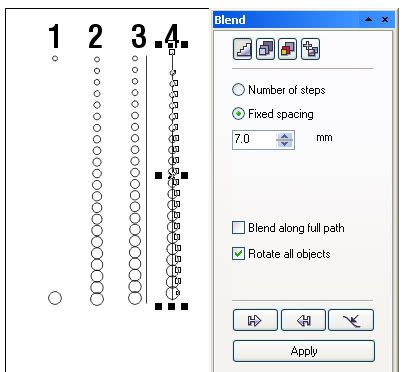This screenshot has height=372, width=404.
Task: Decrease spacing value with down arrow
Action: 284,143
